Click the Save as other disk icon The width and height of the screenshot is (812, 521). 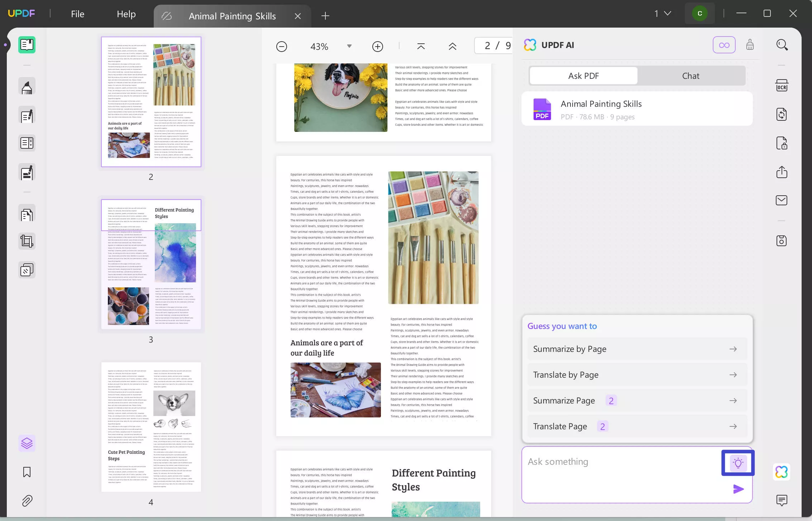click(782, 241)
